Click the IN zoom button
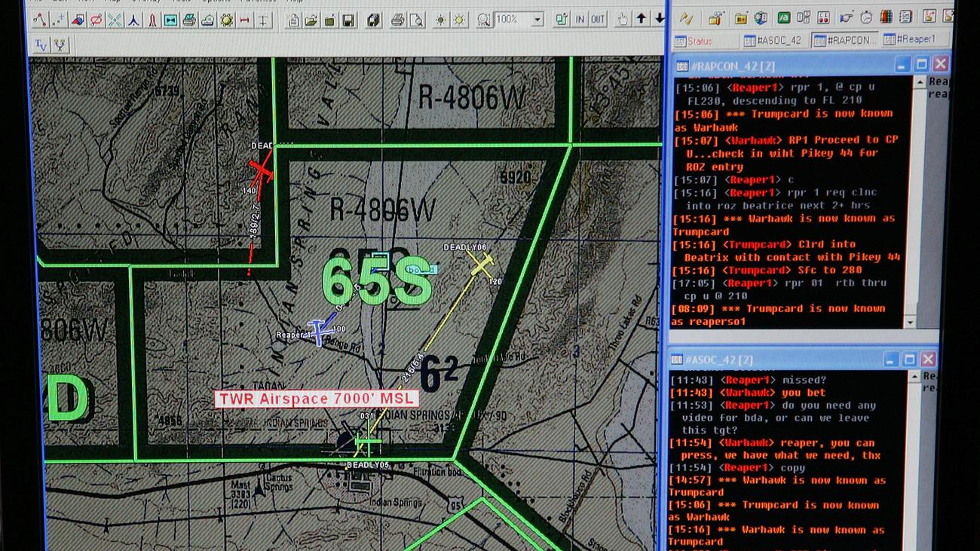Viewport: 980px width, 551px height. [x=580, y=20]
